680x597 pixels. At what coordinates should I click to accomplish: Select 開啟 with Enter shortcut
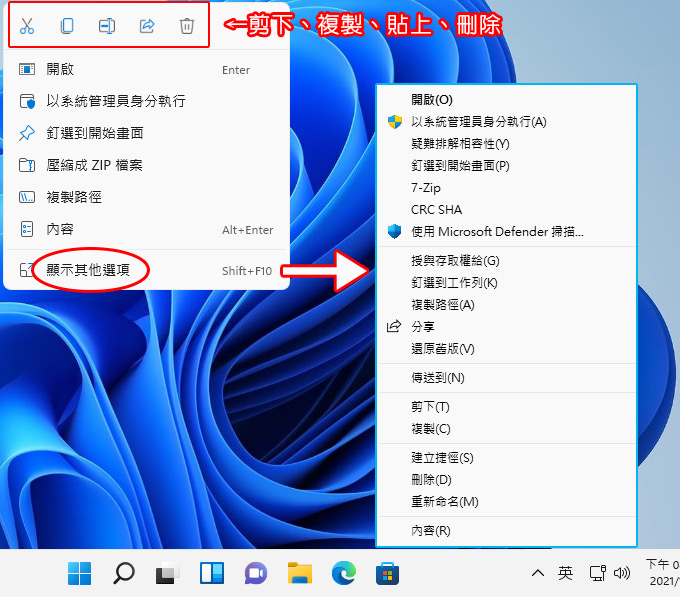tap(147, 69)
